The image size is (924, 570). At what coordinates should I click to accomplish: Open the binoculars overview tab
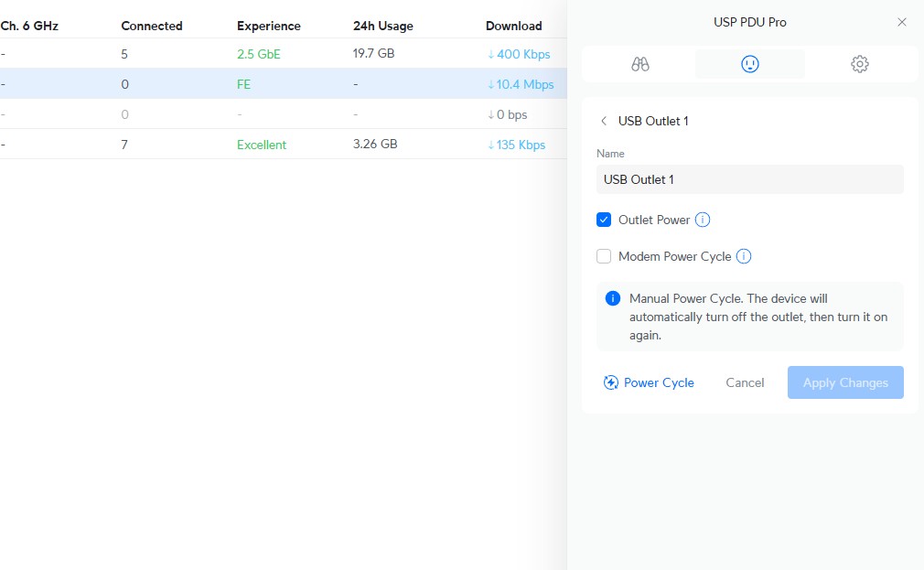[x=640, y=64]
